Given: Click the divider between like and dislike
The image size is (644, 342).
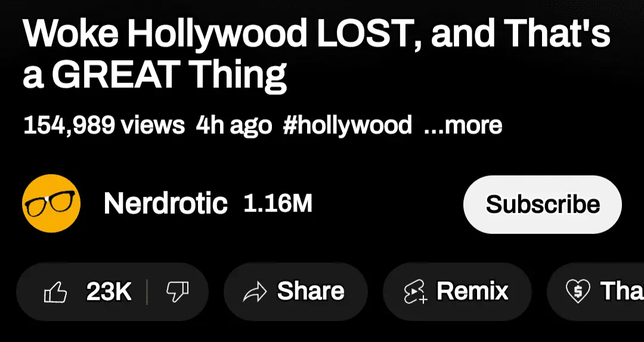Looking at the screenshot, I should [147, 292].
